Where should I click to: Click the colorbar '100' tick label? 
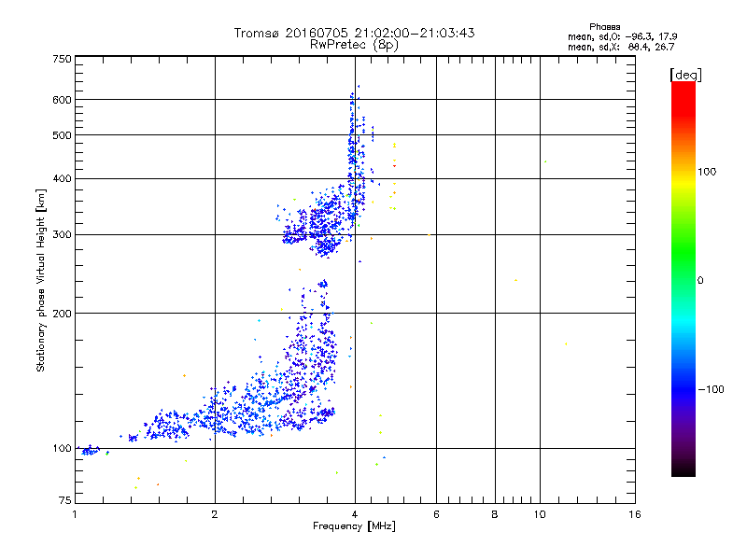click(x=707, y=172)
